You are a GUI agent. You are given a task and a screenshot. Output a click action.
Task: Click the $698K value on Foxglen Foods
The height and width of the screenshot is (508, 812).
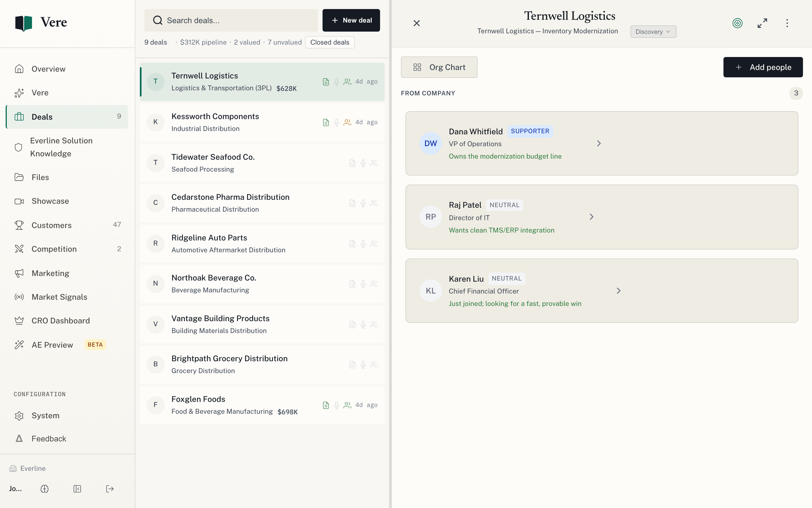point(288,412)
